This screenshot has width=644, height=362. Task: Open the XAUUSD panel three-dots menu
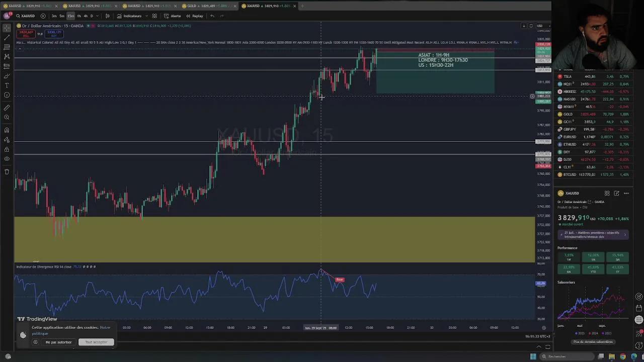[626, 194]
